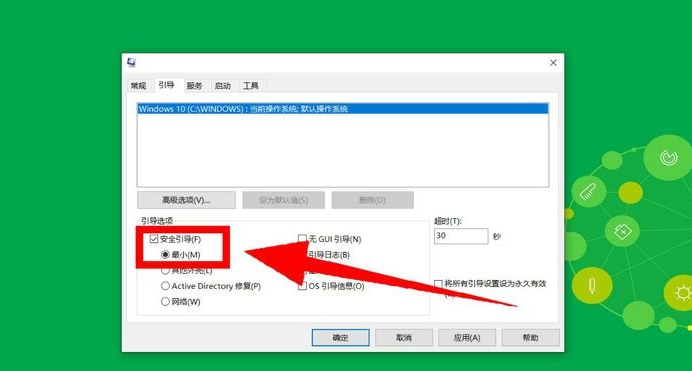Screen dimensions: 692x371
Task: Enable 无 GUI 引导(N) checkbox
Action: [302, 239]
